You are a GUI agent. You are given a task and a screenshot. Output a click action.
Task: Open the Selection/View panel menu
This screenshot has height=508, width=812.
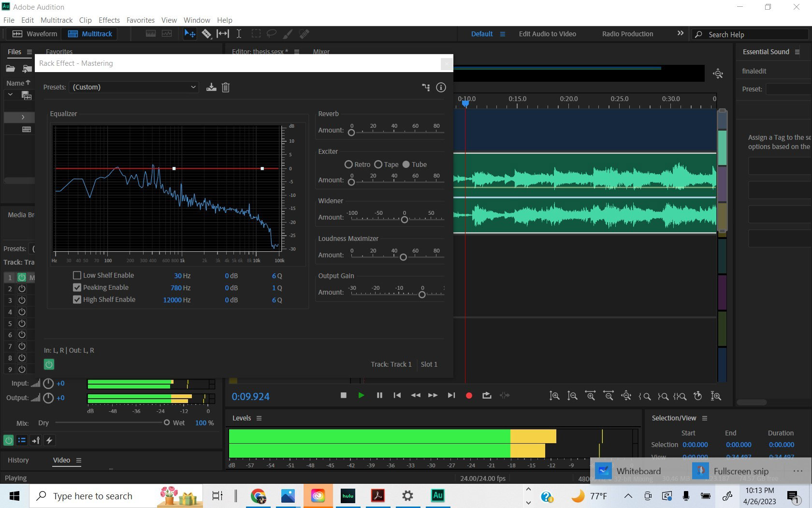pos(705,418)
